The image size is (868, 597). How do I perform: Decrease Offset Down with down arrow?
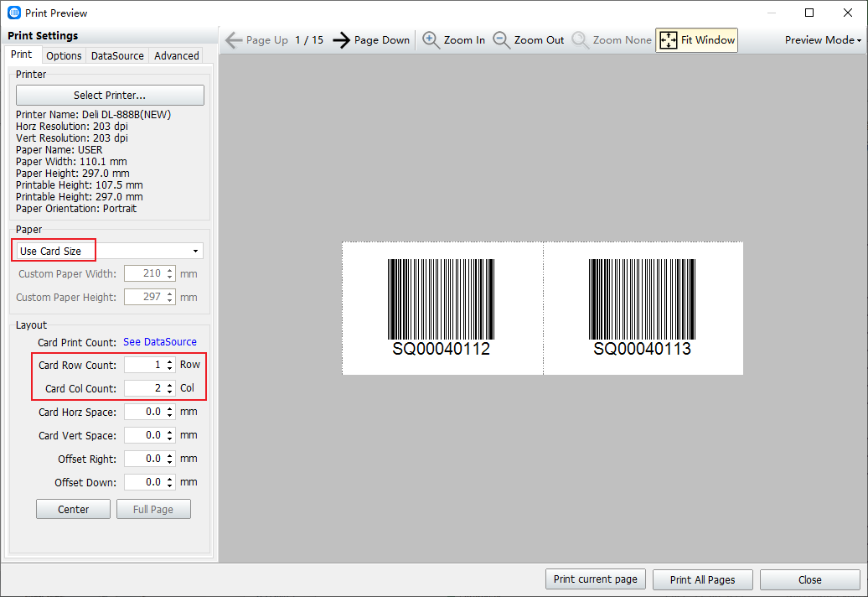[170, 485]
